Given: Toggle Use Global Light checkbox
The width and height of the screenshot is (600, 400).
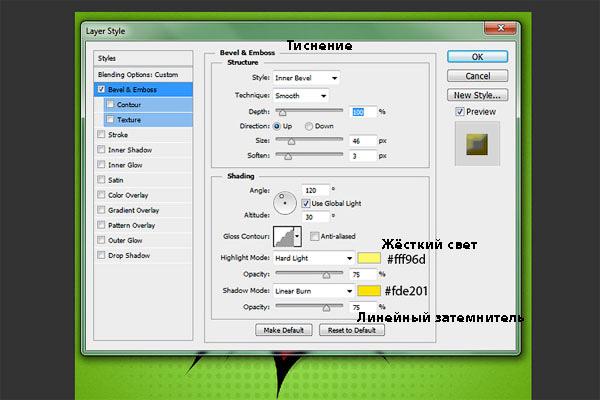Looking at the screenshot, I should 306,203.
